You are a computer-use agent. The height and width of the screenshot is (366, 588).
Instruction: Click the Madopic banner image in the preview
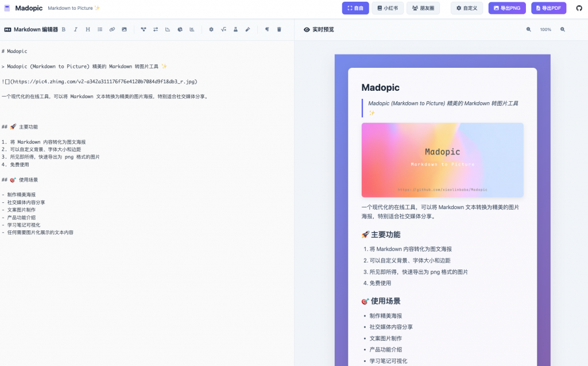coord(443,160)
